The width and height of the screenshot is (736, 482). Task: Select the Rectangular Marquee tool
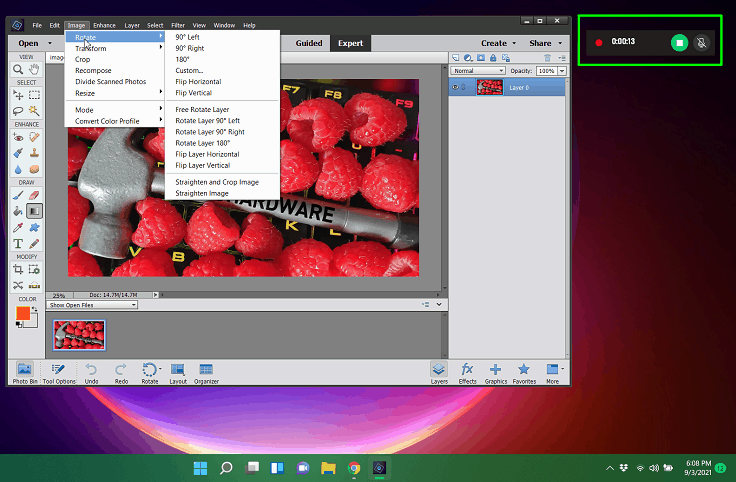[34, 95]
